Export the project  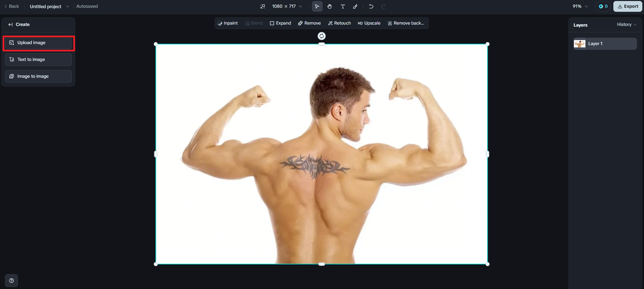(627, 7)
